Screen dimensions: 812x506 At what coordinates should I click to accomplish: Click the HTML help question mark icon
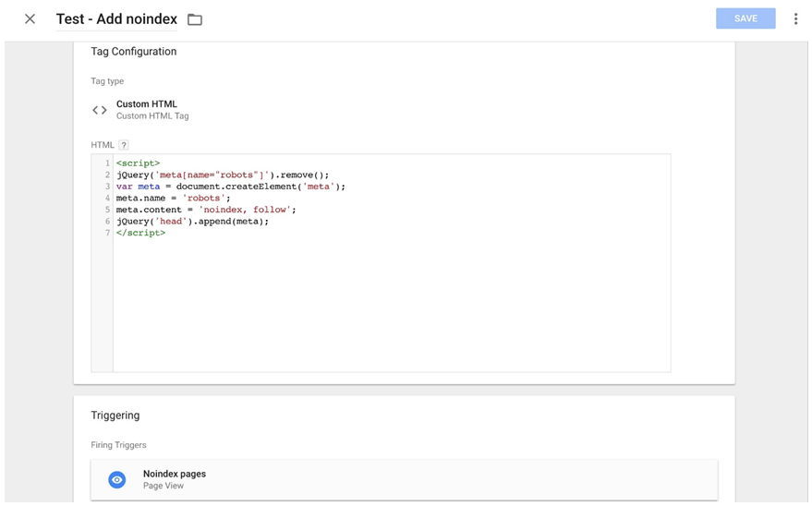point(123,145)
